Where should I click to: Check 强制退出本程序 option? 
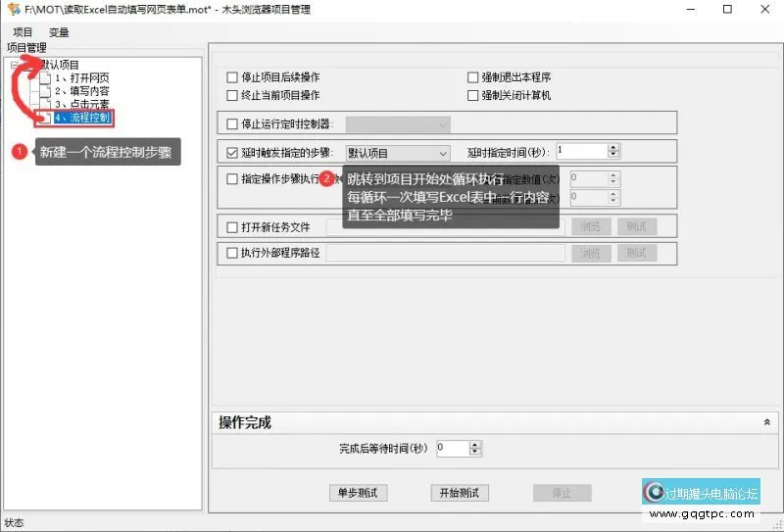click(472, 77)
